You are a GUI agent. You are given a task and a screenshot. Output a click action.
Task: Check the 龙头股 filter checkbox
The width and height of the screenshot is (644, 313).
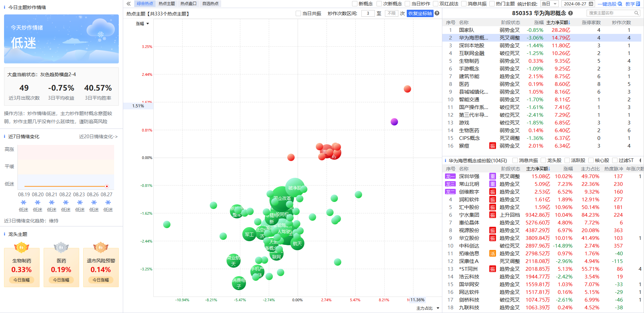click(x=543, y=160)
